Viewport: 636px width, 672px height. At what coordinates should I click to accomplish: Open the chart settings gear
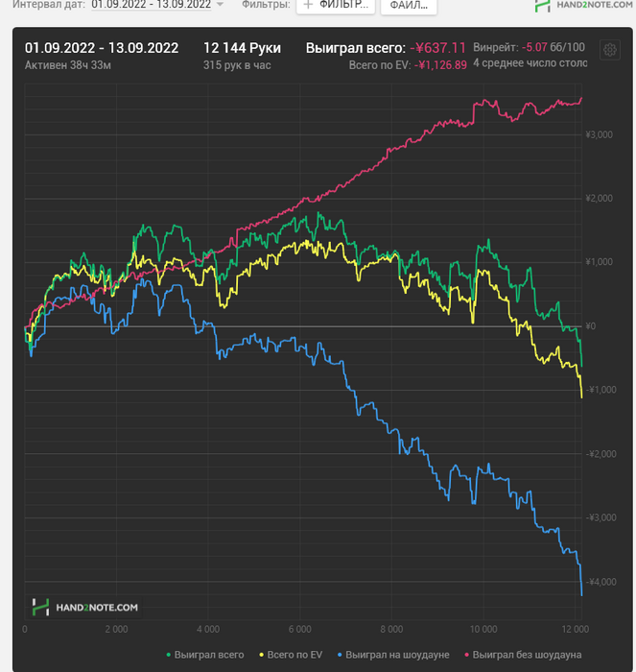(608, 50)
